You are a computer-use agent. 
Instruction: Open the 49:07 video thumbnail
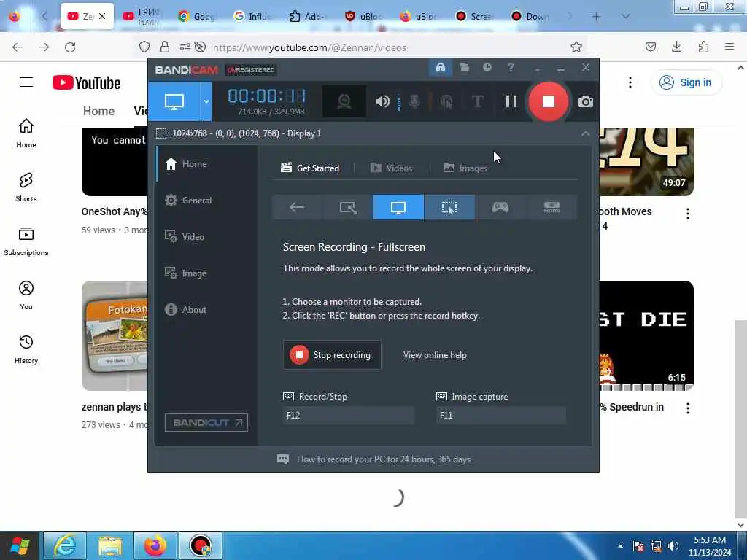(x=646, y=162)
